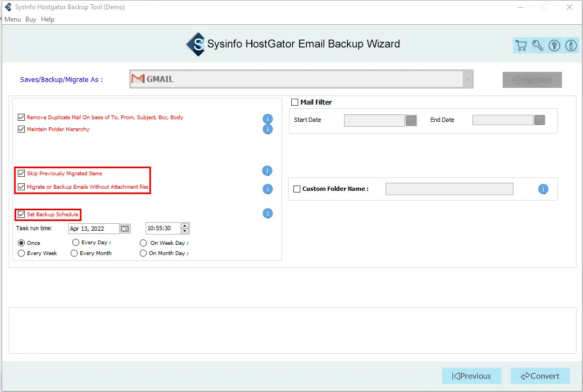This screenshot has width=583, height=392.
Task: Select the On Month Day radio button
Action: pos(143,253)
